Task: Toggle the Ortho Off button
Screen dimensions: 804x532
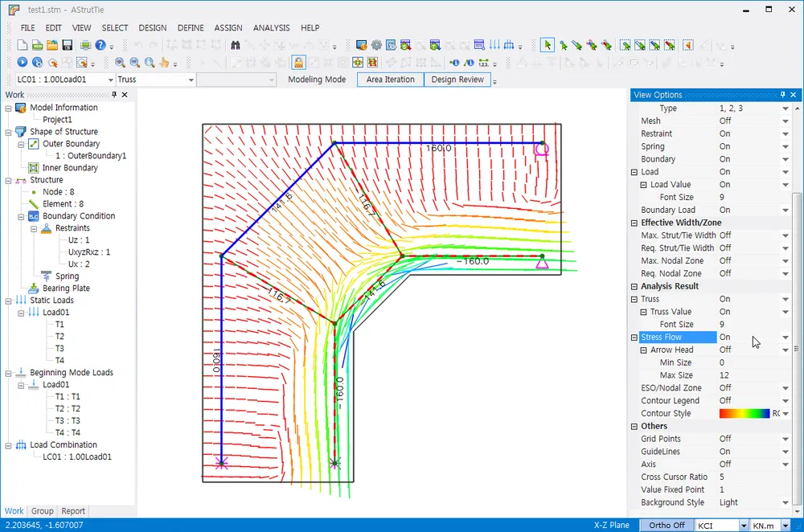Action: [x=667, y=526]
